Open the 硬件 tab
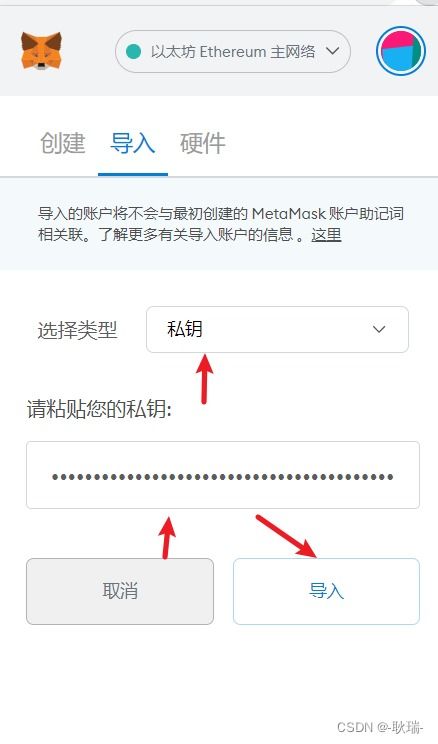The image size is (438, 744). pyautogui.click(x=202, y=143)
